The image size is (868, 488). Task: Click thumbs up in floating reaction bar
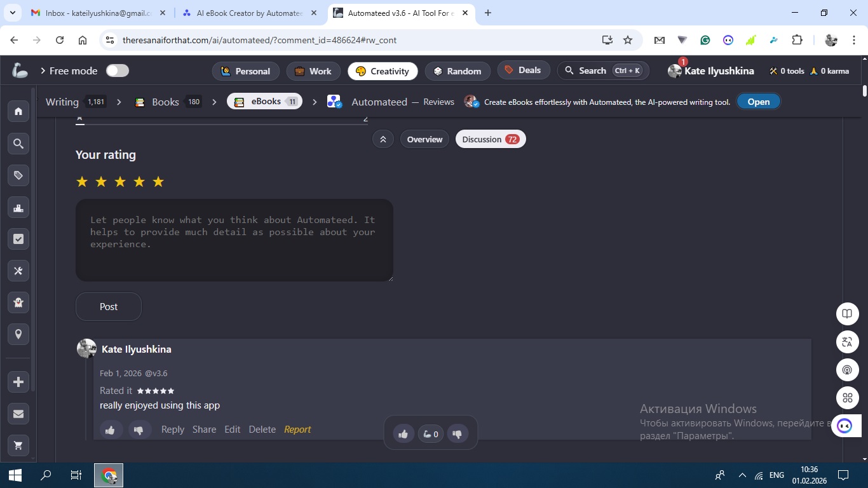(x=403, y=434)
